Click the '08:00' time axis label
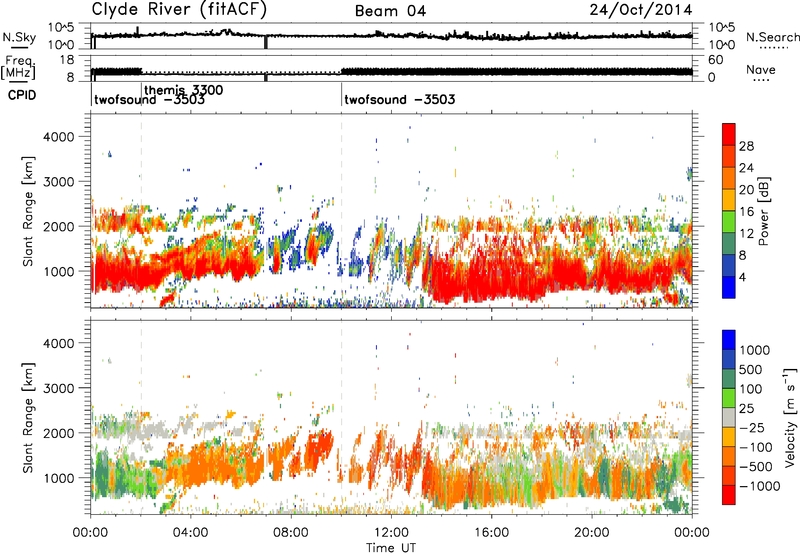Image resolution: width=800 pixels, height=554 pixels. [x=291, y=533]
